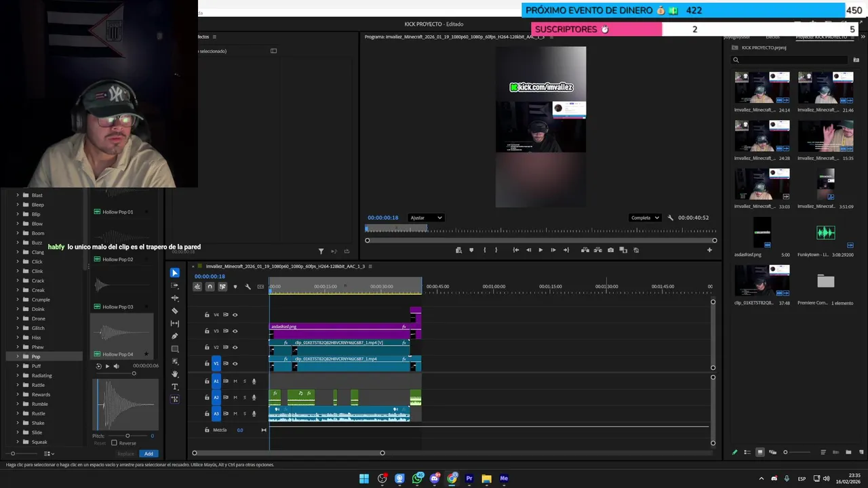Toggle V2 track output eye
The image size is (868, 488).
point(235,347)
